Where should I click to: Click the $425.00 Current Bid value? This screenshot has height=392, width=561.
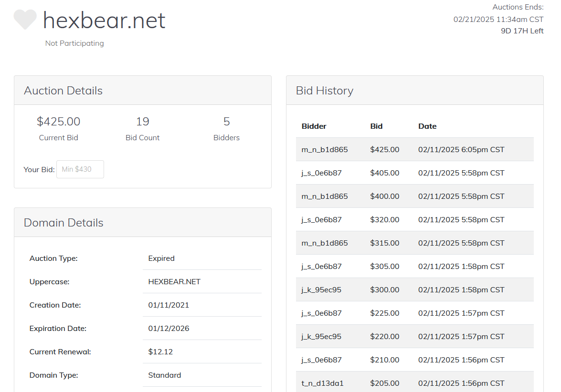coord(58,122)
